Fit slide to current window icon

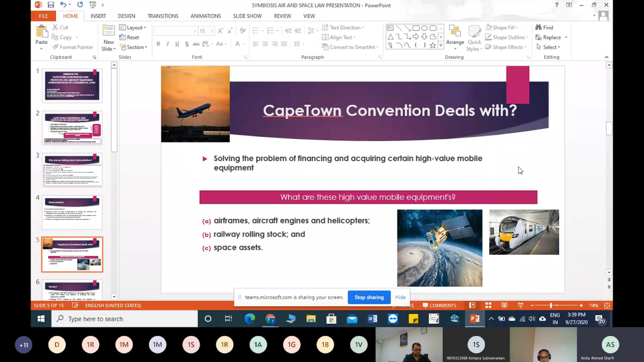pyautogui.click(x=607, y=306)
